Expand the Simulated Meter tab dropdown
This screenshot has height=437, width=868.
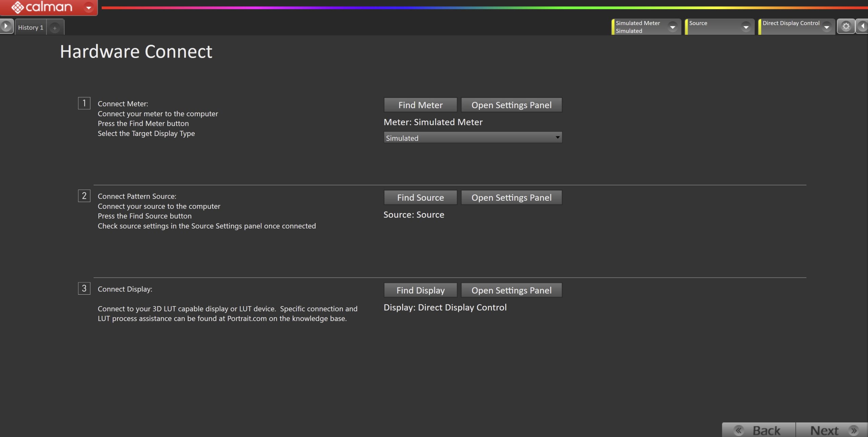coord(672,27)
